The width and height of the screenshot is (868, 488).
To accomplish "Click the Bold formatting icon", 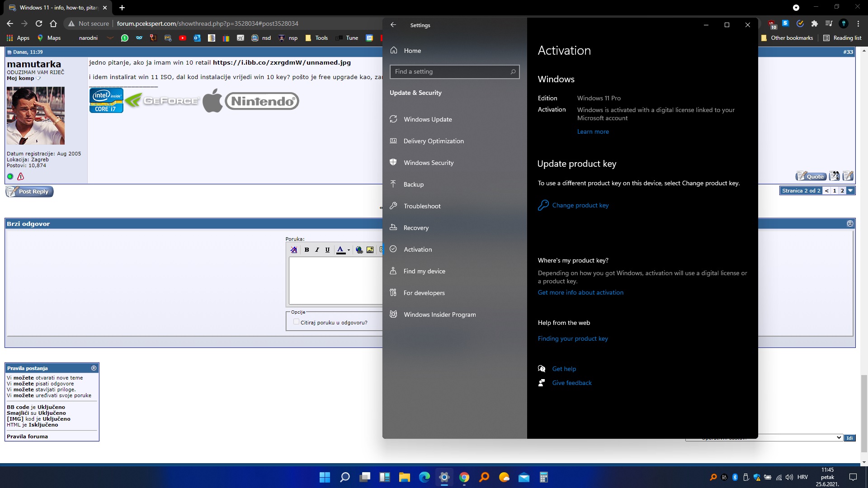I will click(307, 250).
